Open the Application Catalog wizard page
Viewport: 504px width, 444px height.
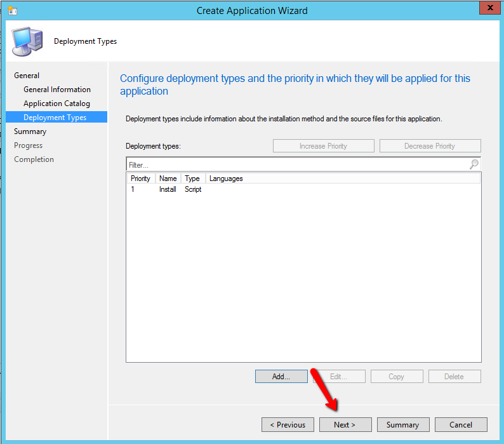(x=56, y=104)
